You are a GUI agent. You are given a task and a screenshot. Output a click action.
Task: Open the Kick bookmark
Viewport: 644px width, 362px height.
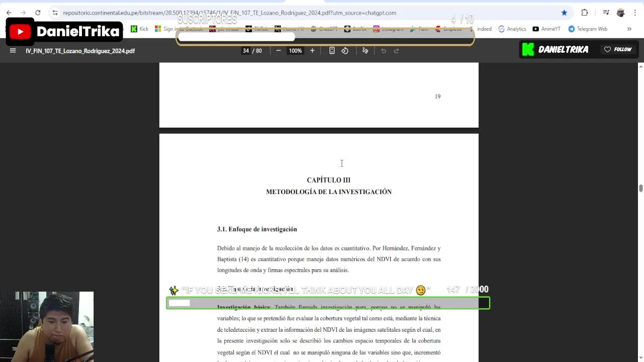[x=139, y=29]
